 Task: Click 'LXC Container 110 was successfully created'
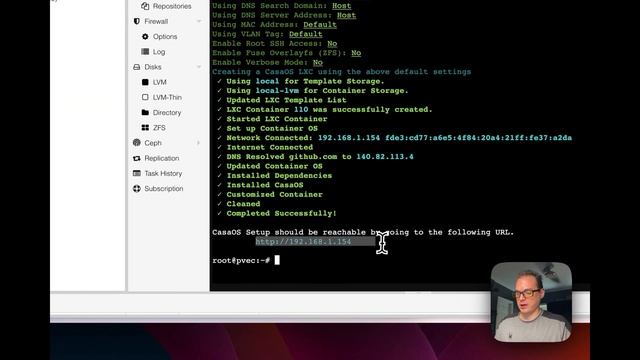[x=329, y=110]
